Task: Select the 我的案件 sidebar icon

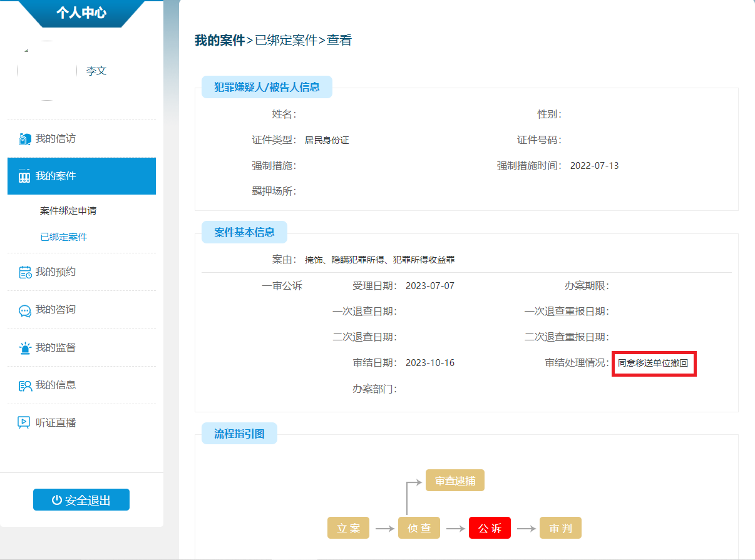Action: click(23, 176)
